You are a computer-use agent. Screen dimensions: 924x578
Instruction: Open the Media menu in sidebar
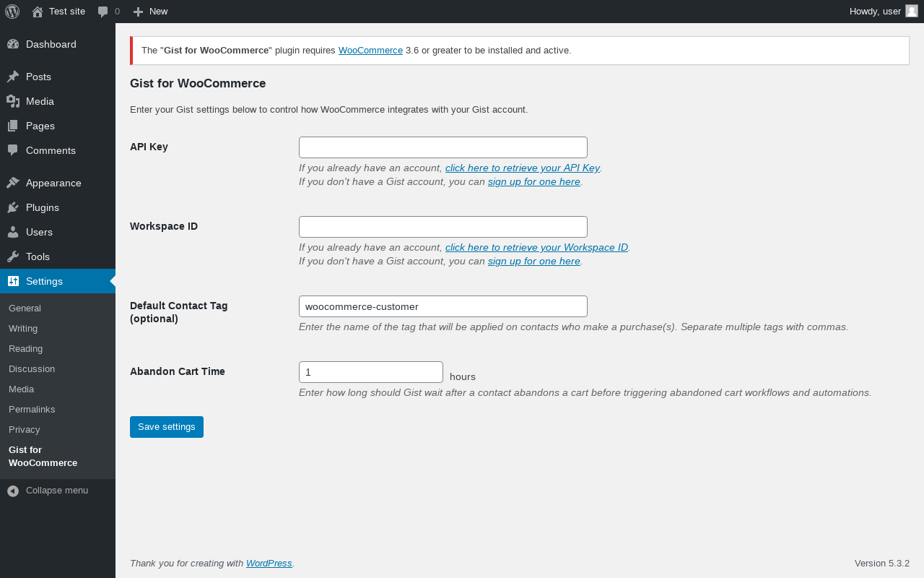click(58, 101)
